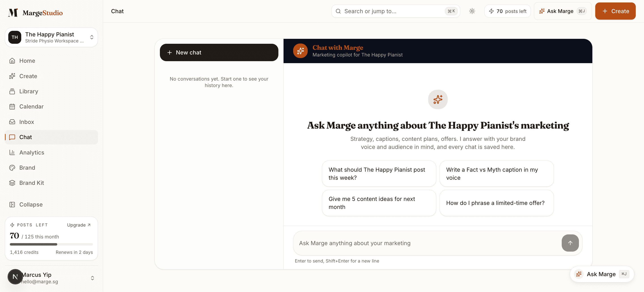The height and width of the screenshot is (292, 644).
Task: Click the Chat with Marge sparkle avatar
Action: point(300,51)
